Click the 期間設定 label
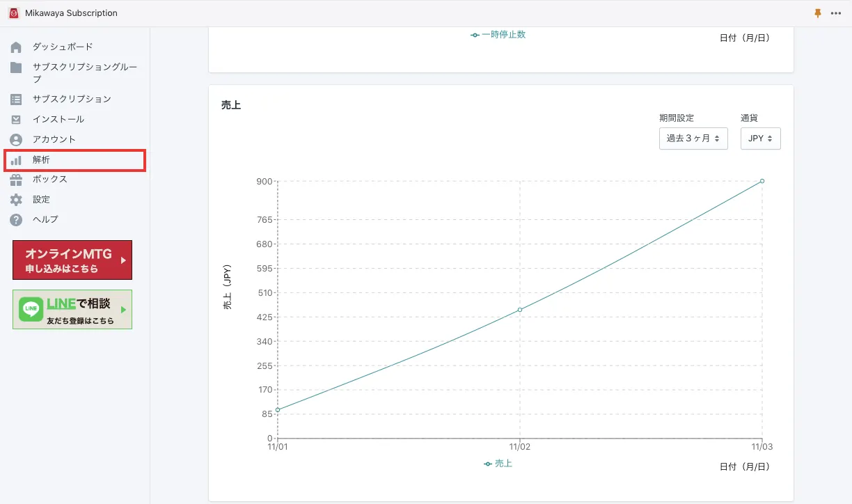 (677, 118)
